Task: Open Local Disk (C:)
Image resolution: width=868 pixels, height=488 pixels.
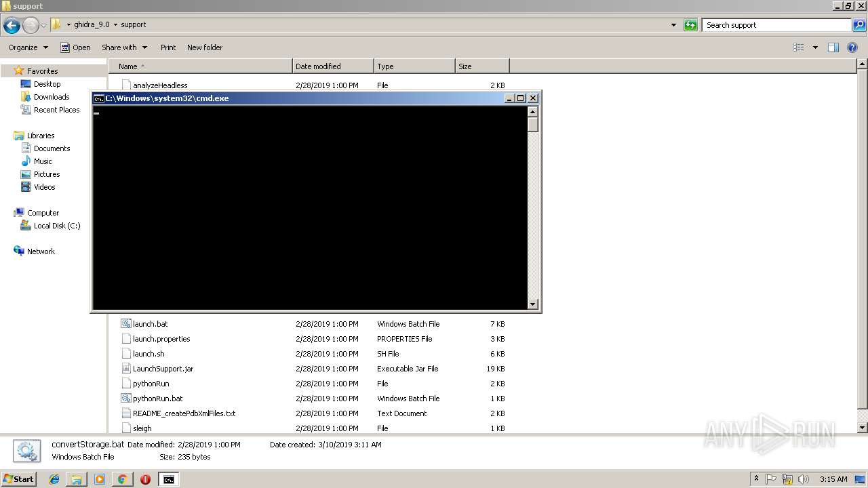Action: point(57,226)
